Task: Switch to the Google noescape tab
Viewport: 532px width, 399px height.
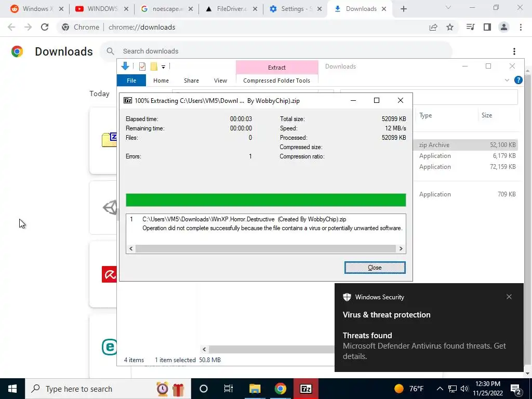Action: pyautogui.click(x=167, y=9)
